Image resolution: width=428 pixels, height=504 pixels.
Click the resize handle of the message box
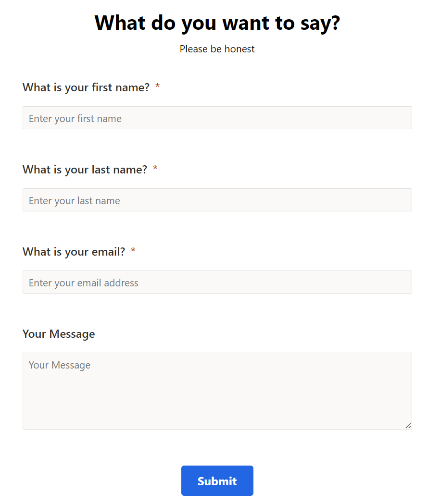click(x=408, y=426)
